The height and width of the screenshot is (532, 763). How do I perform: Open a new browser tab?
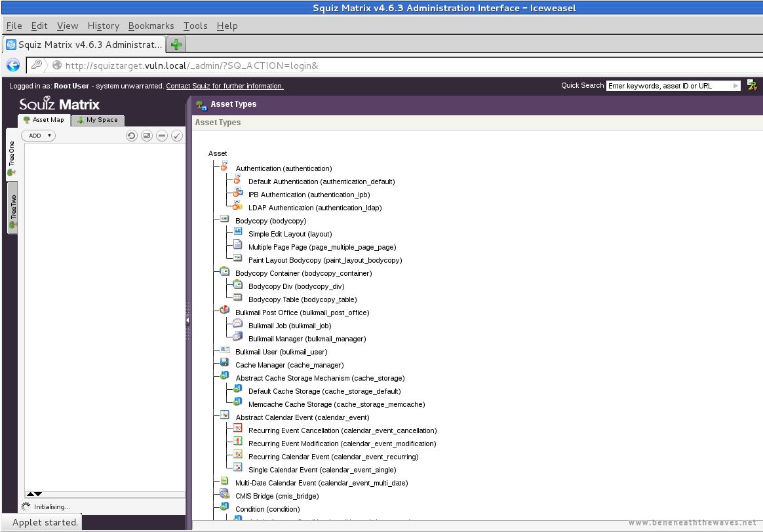[x=176, y=45]
